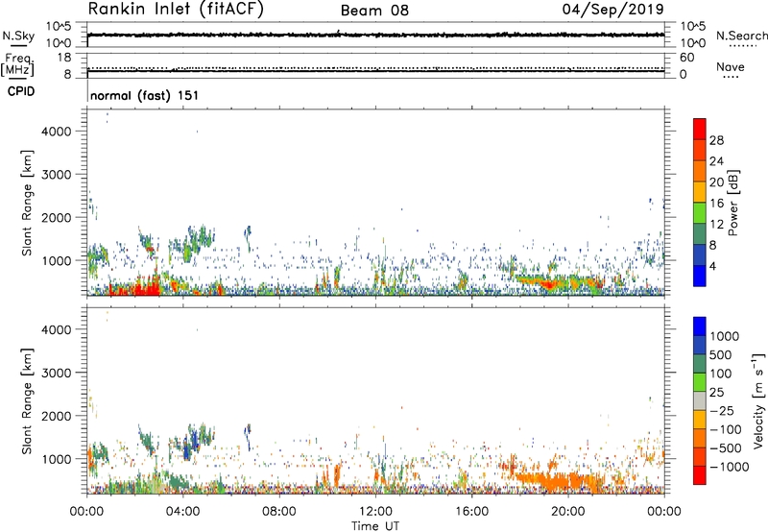Click the "Slant Range [km]" label of velocity panel

click(27, 400)
